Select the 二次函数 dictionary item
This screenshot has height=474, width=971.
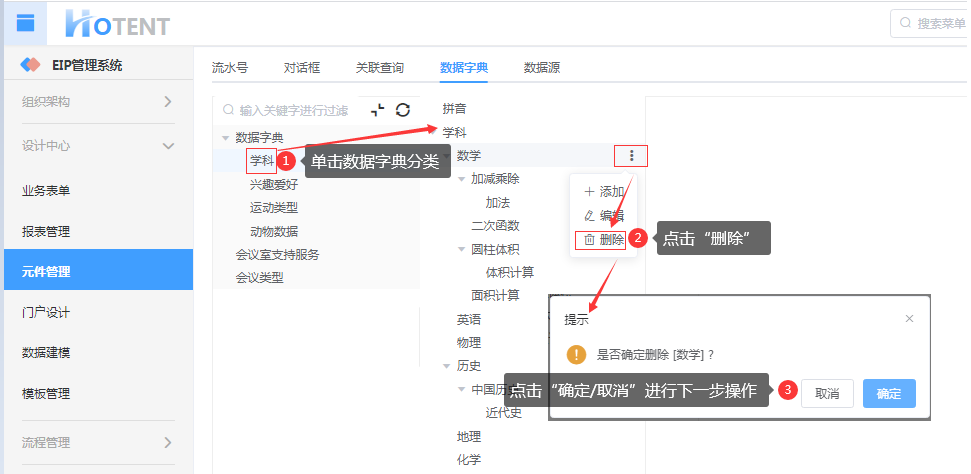[495, 226]
